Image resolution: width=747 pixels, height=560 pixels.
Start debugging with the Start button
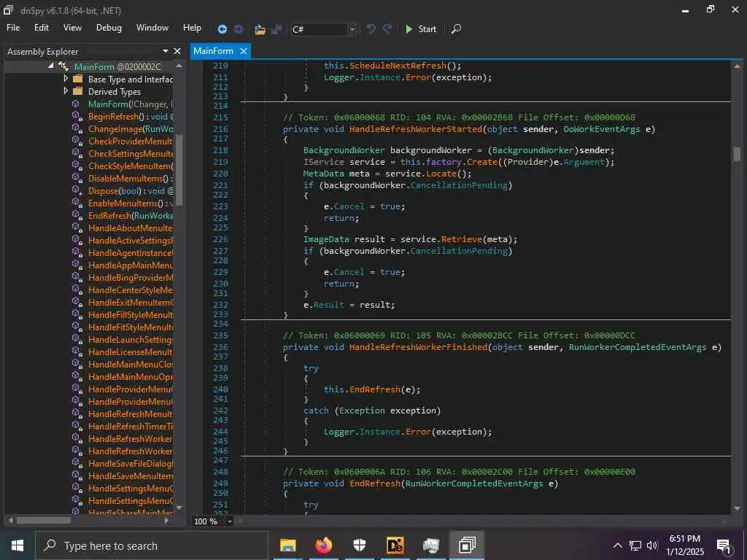tap(421, 29)
